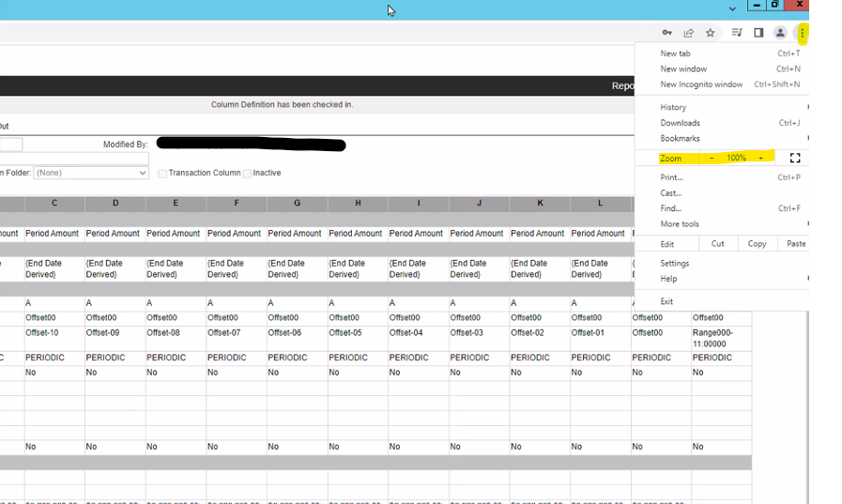Select column header C

(x=54, y=204)
